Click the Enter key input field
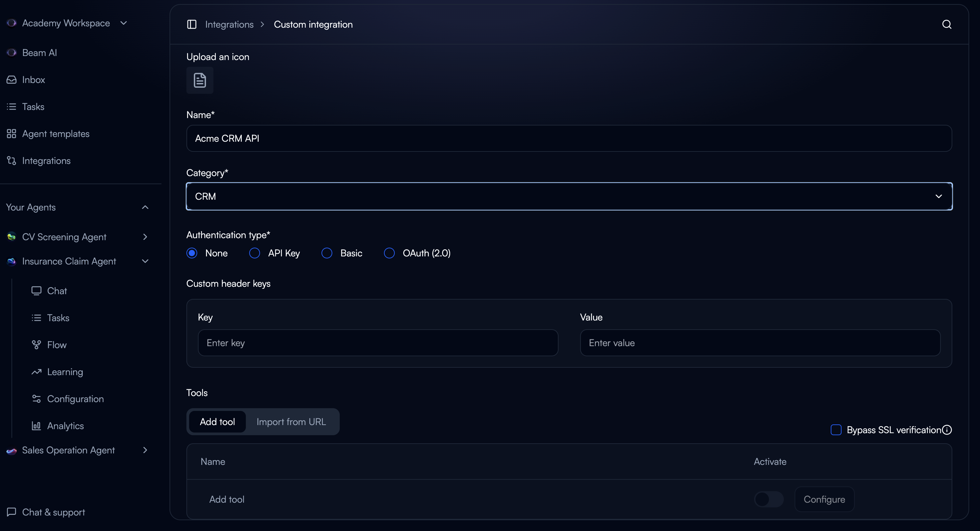Screen dimensions: 980x531 (x=378, y=343)
